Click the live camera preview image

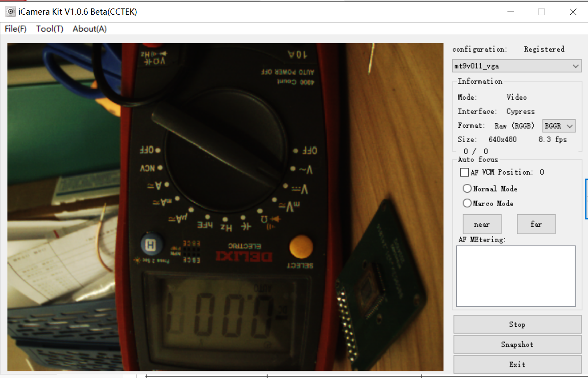click(x=225, y=207)
